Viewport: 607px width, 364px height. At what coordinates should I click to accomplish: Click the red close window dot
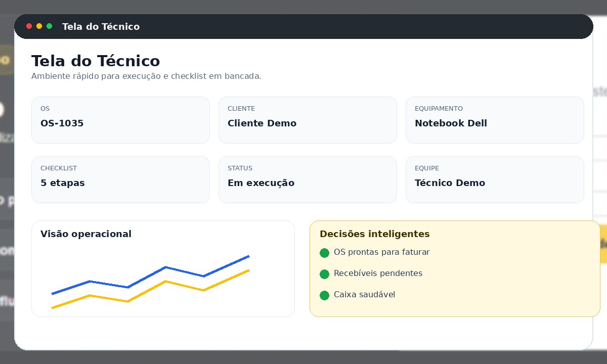coord(29,26)
